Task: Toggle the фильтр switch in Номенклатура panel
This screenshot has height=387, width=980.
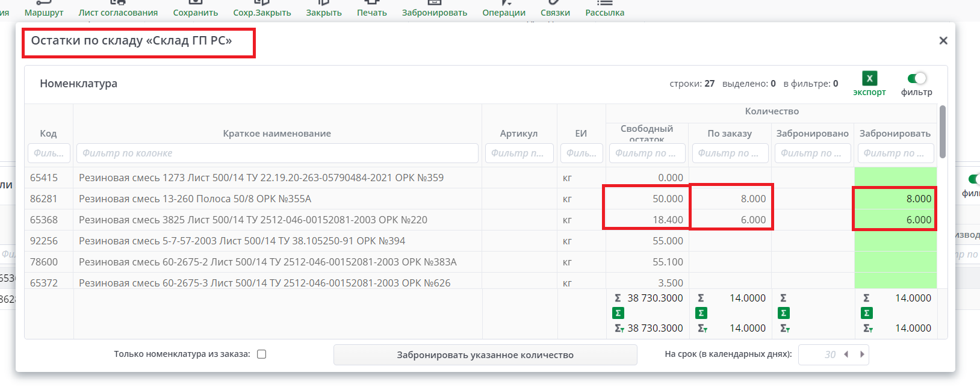Action: 916,78
